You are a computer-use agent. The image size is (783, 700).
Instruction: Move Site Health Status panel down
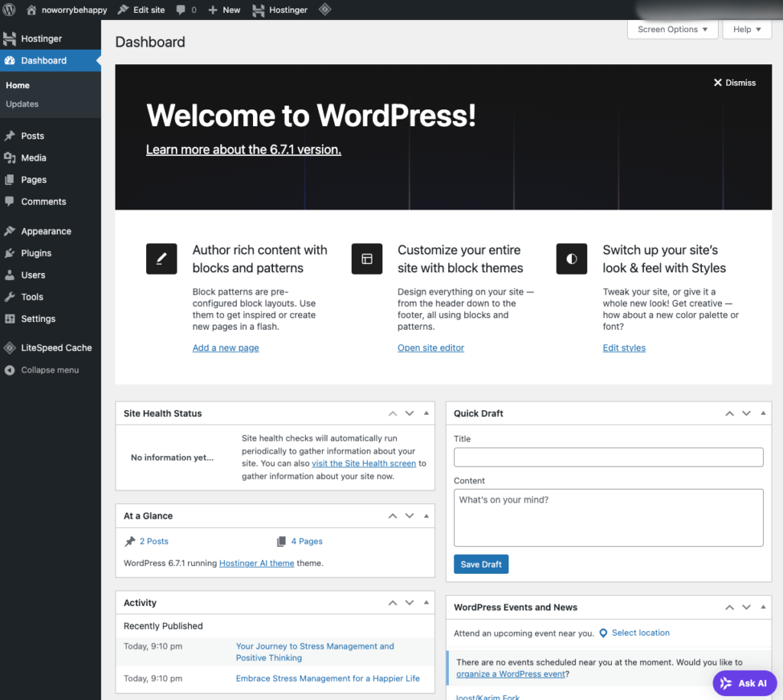click(x=410, y=413)
